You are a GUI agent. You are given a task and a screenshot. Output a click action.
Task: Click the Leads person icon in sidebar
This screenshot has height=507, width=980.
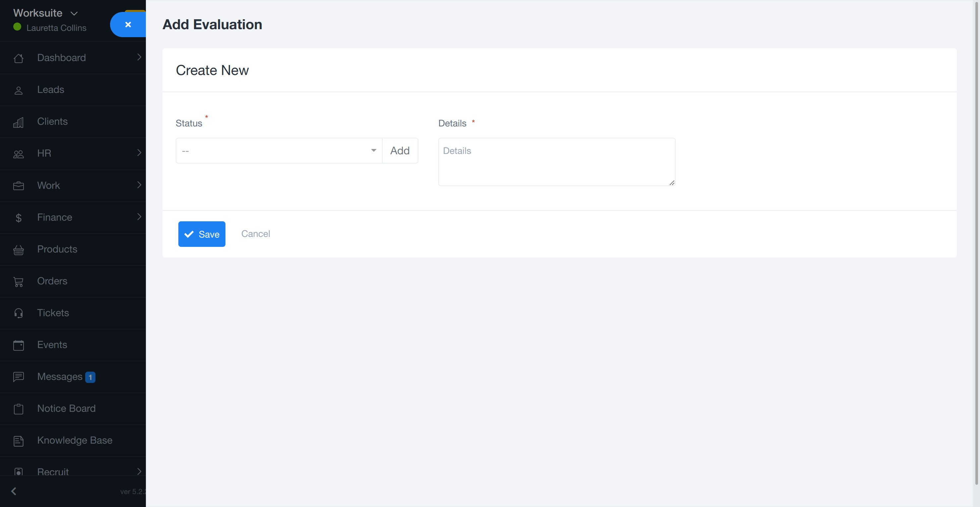18,90
